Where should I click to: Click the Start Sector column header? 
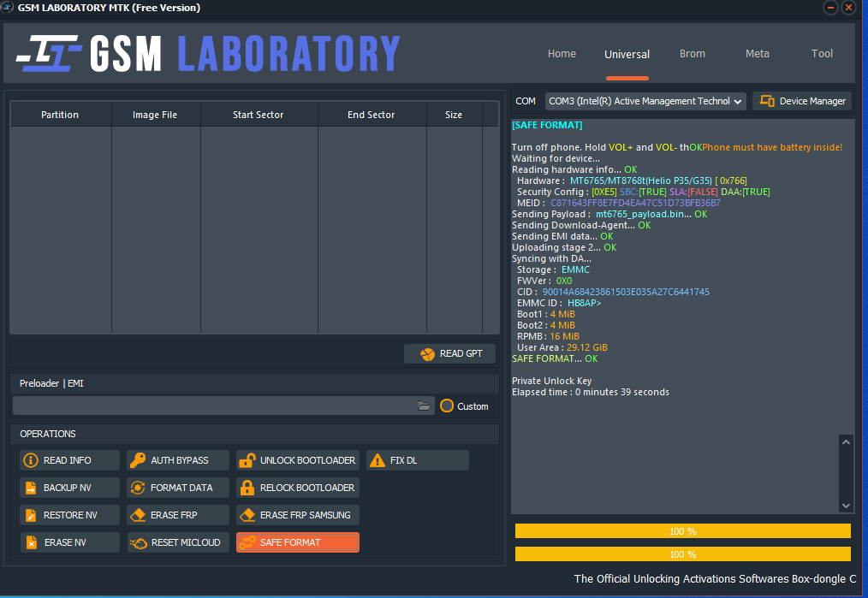tap(258, 115)
